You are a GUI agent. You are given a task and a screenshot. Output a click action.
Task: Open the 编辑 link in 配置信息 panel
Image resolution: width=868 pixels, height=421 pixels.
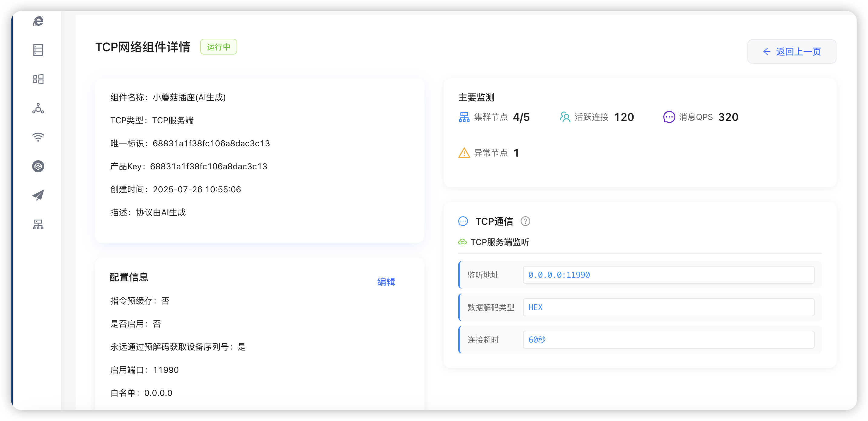(x=386, y=282)
